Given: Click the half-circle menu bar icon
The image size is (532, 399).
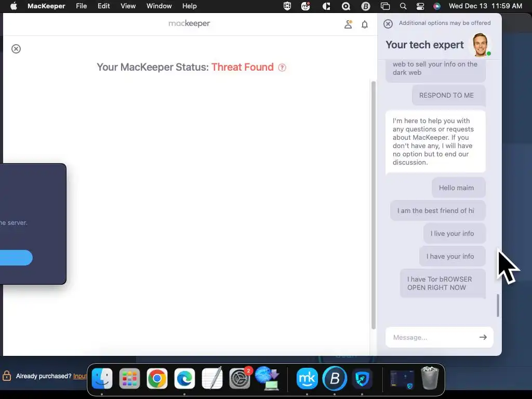Looking at the screenshot, I should tap(326, 6).
